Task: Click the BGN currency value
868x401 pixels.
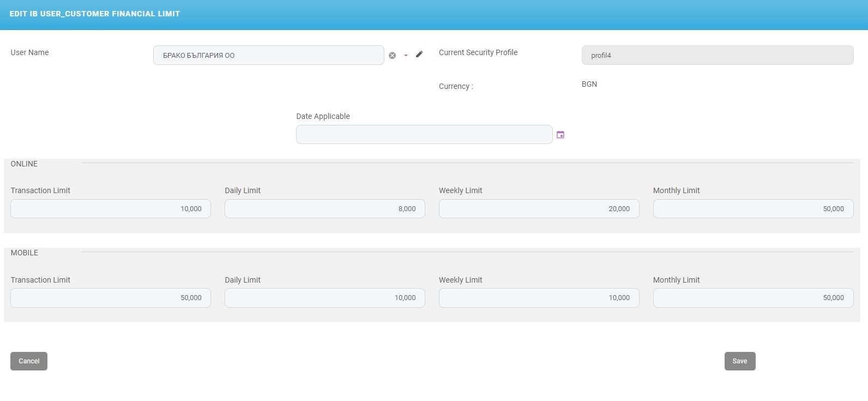Action: 589,84
